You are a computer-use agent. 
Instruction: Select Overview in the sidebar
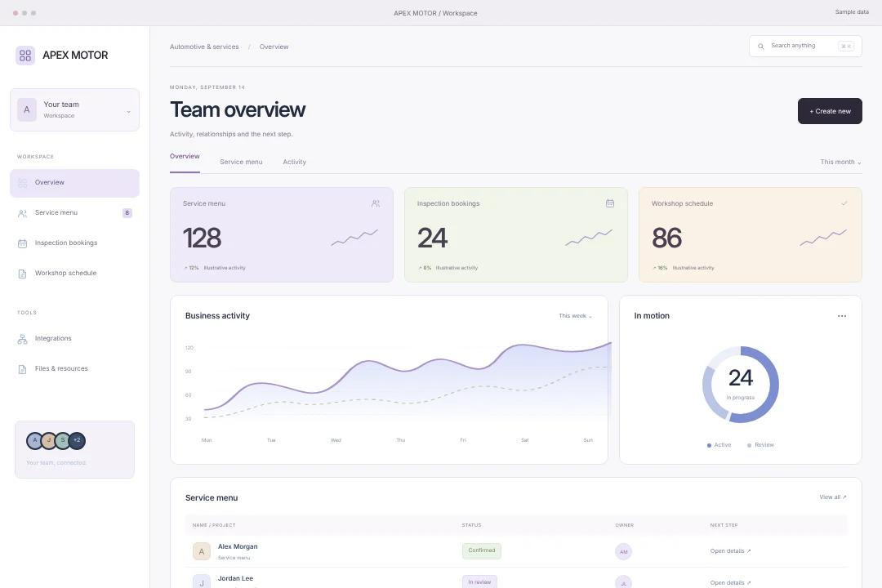pyautogui.click(x=75, y=183)
